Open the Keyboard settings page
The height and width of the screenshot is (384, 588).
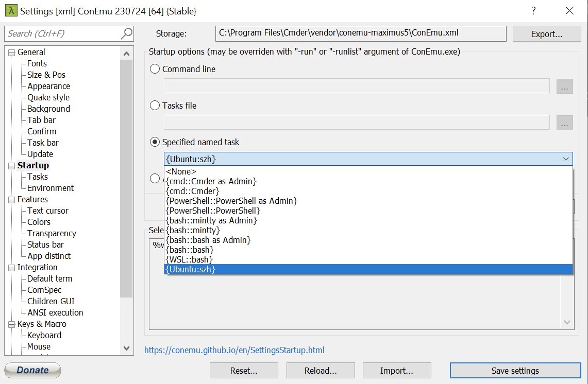pyautogui.click(x=44, y=335)
